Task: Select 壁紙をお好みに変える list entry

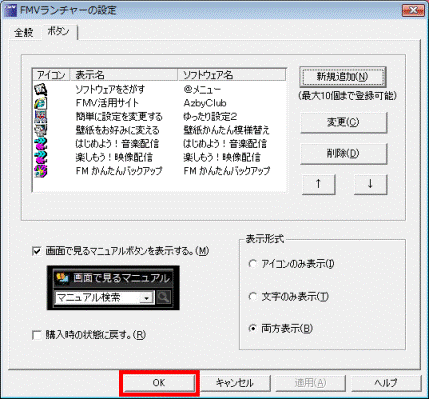Action: click(117, 130)
